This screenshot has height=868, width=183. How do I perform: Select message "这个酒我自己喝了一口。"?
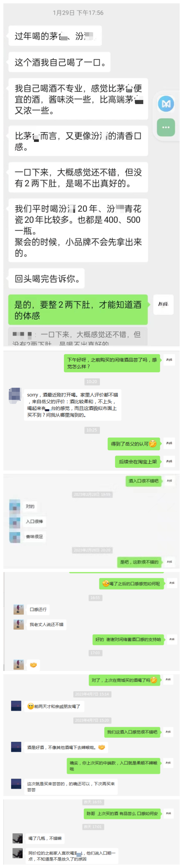tap(60, 62)
